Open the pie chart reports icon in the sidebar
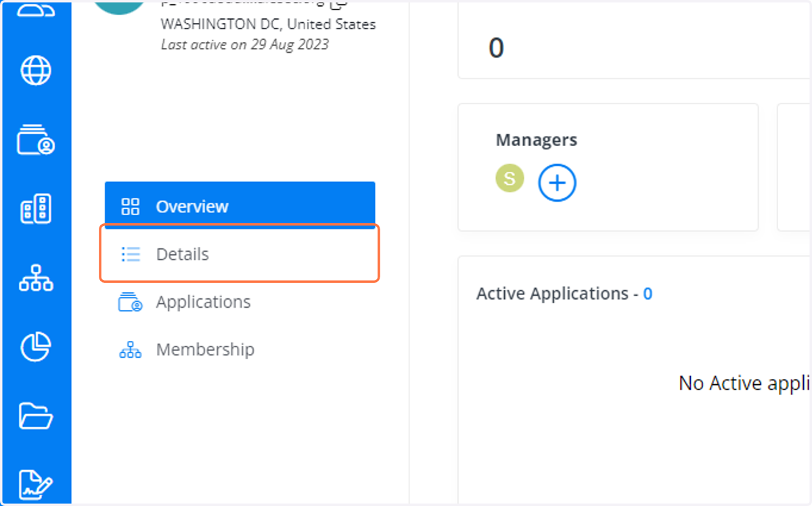 [36, 346]
